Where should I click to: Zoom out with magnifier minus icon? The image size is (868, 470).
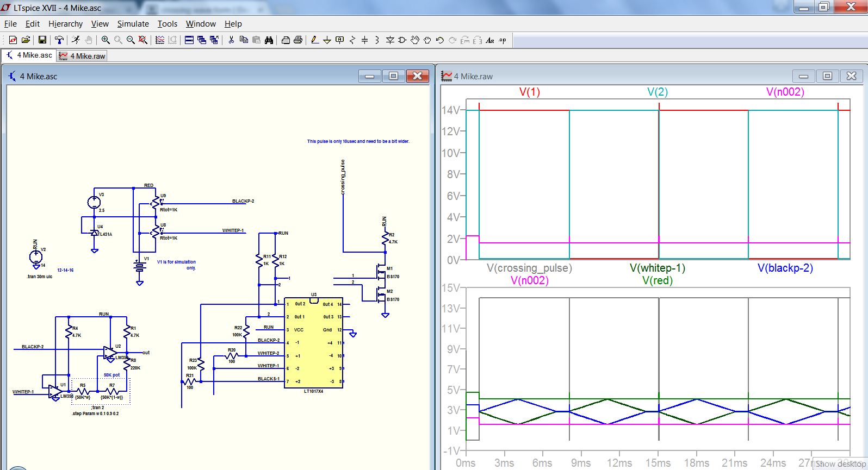pos(131,40)
